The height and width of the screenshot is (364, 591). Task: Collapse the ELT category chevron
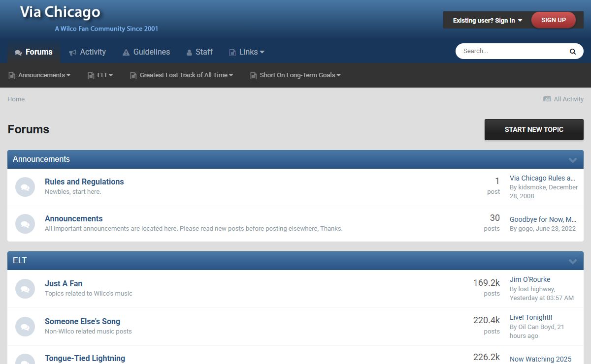click(x=573, y=261)
